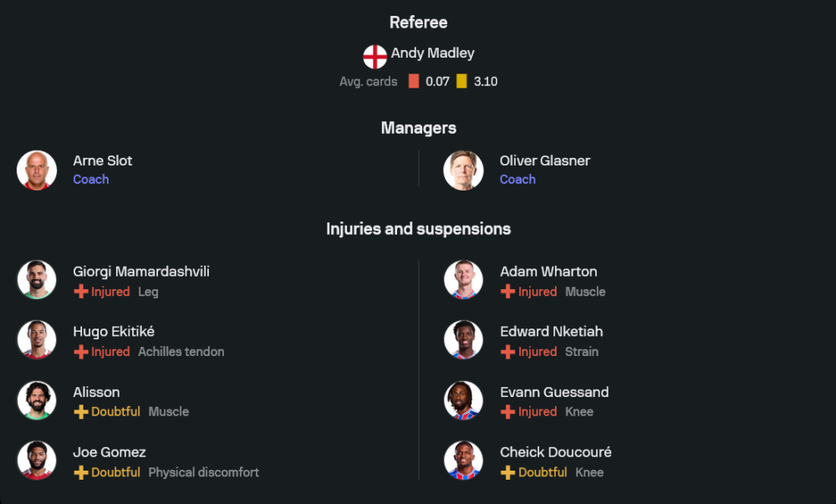The height and width of the screenshot is (504, 836).
Task: Click Alisson's player avatar
Action: [37, 400]
